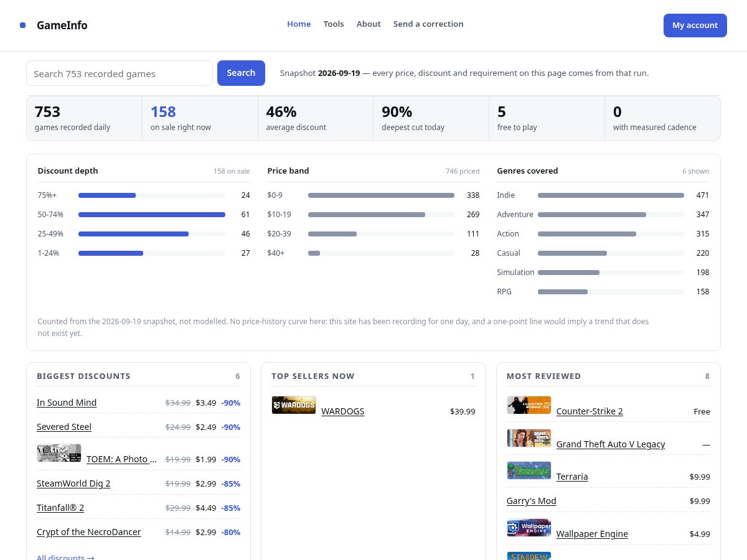747x560 pixels.
Task: Click the Wallpaper Engine thumbnail
Action: [529, 528]
